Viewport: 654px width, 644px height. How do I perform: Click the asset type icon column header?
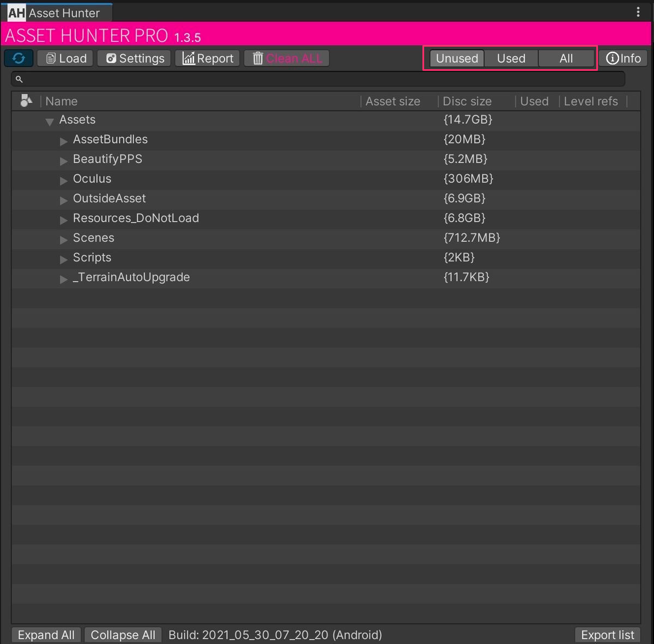[x=26, y=101]
